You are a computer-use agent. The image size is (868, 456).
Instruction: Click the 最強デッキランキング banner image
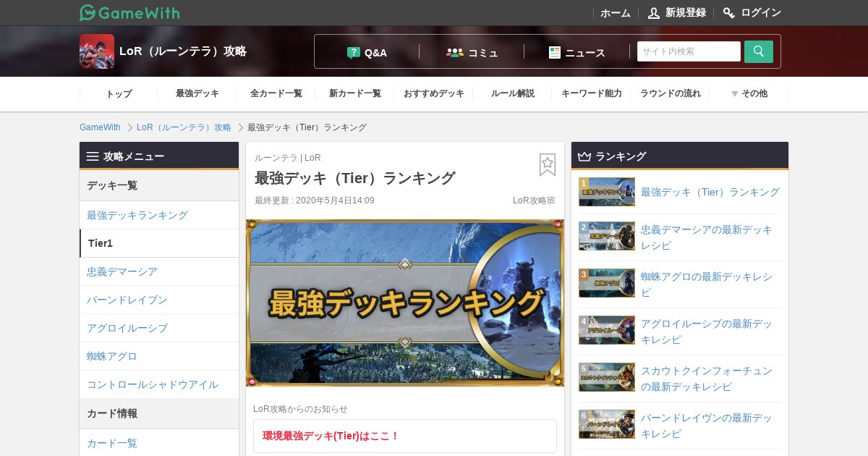click(x=405, y=303)
